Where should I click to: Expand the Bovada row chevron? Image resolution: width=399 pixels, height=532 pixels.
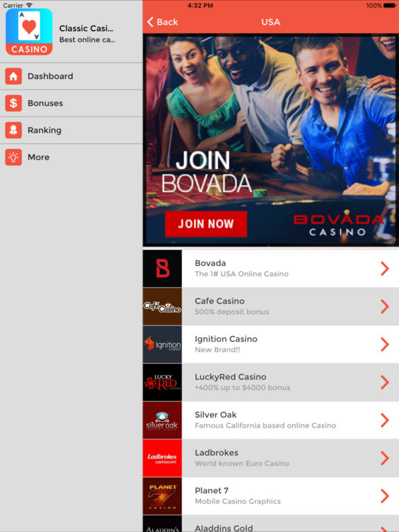point(384,268)
